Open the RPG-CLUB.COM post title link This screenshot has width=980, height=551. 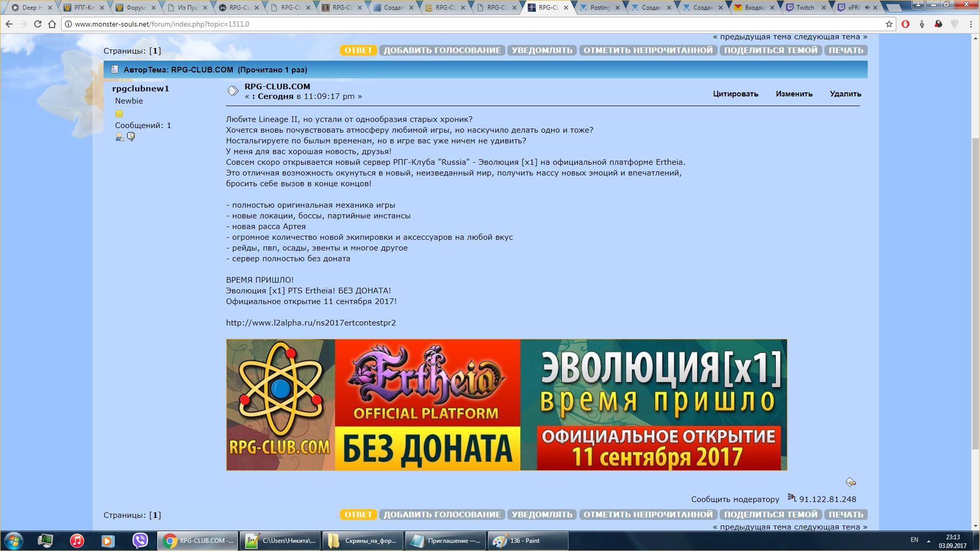pyautogui.click(x=277, y=87)
